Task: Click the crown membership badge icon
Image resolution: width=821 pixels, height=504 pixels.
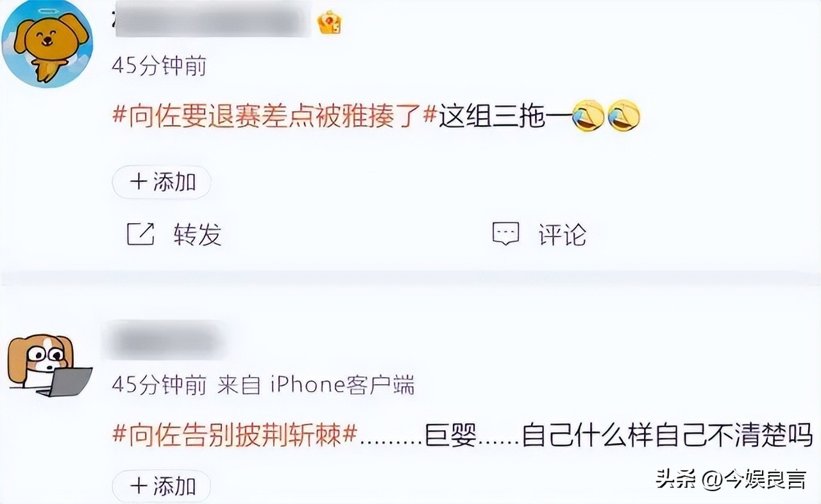Action: [x=330, y=22]
